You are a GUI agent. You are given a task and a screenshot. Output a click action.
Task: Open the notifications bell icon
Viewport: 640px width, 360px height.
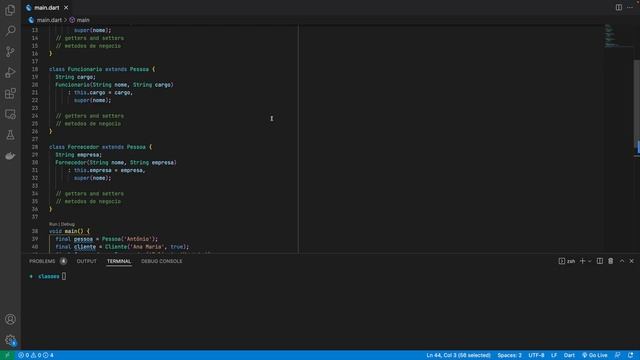click(x=631, y=355)
